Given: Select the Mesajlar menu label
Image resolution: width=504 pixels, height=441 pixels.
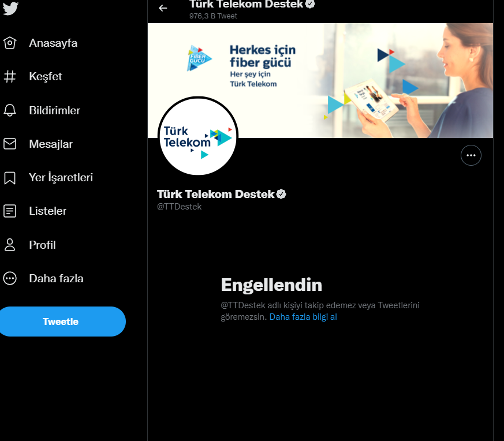Looking at the screenshot, I should [51, 144].
